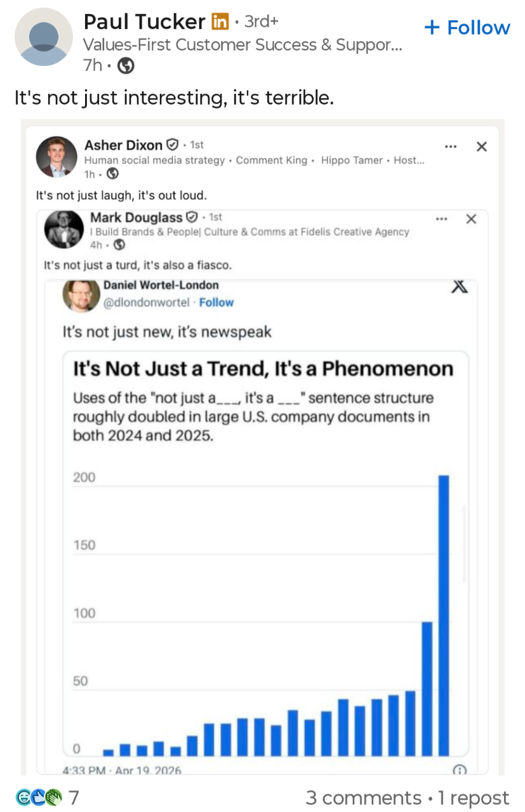Screen dimensions: 525x812
Task: Open Daniel Wortel-London's avatar
Action: pos(81,296)
